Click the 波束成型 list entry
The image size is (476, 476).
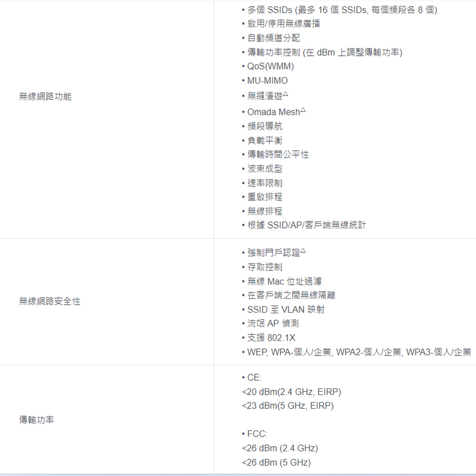pos(265,169)
